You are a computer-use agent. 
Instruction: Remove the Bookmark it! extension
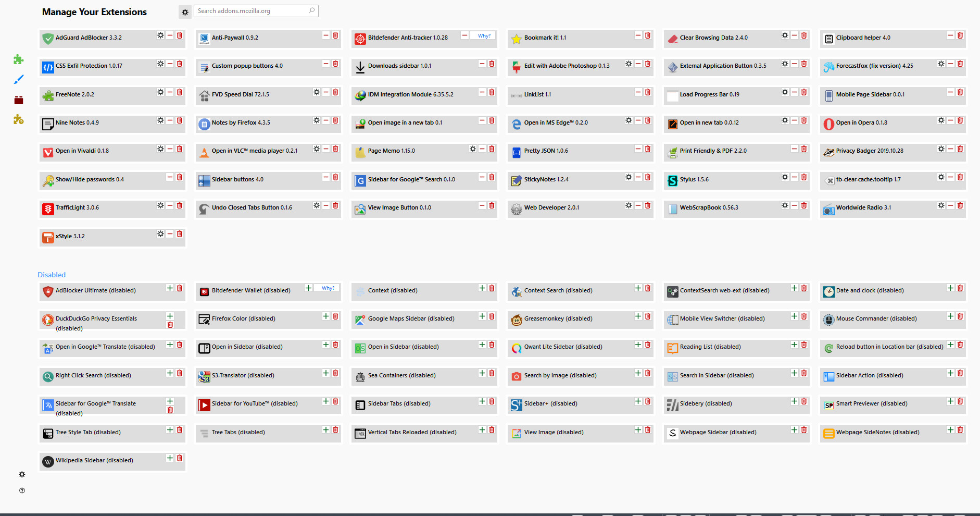pyautogui.click(x=648, y=35)
